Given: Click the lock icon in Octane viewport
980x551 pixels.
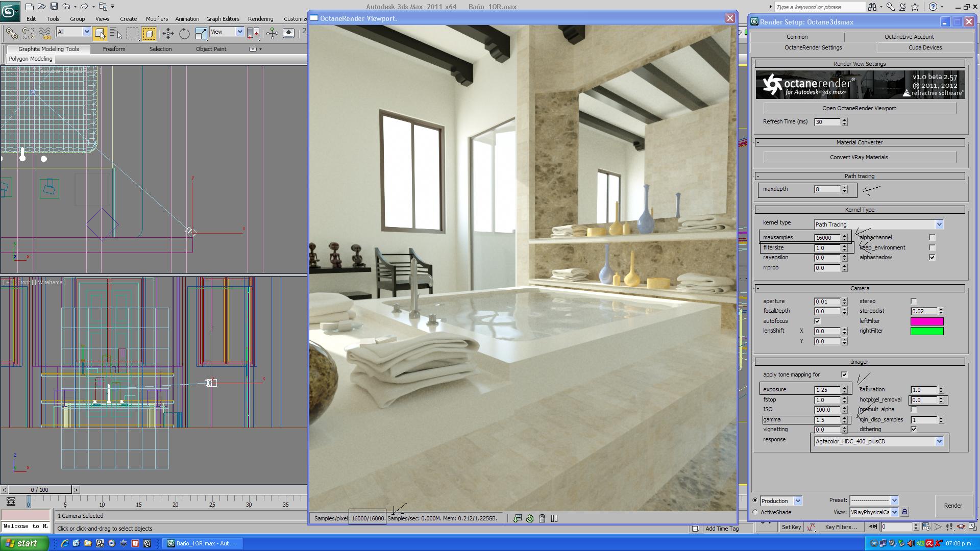Looking at the screenshot, I should click(542, 518).
